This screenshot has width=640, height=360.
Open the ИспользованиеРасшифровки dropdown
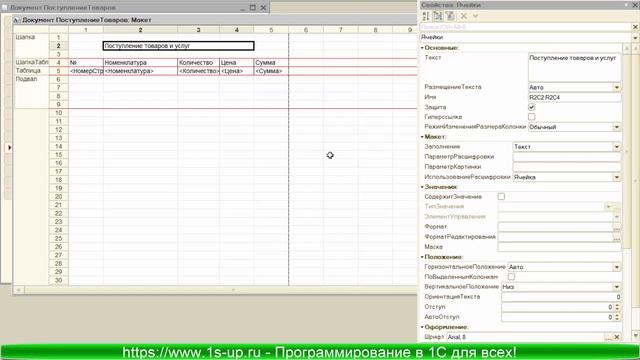617,177
